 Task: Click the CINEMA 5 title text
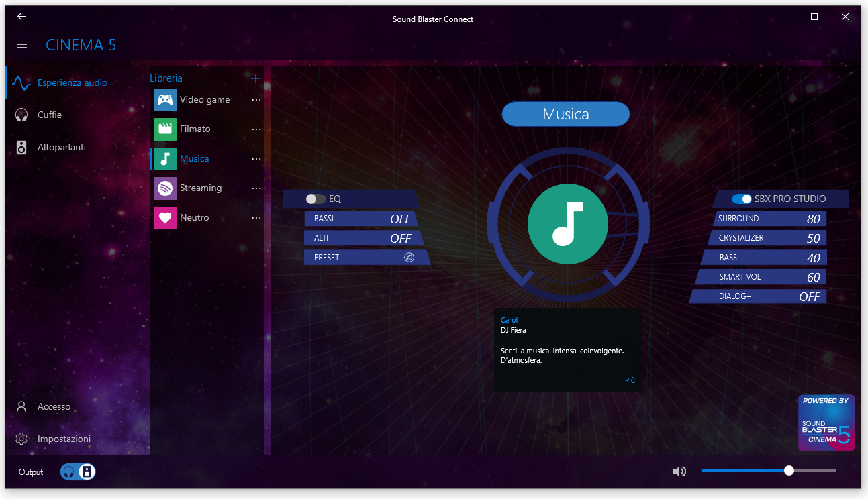click(x=81, y=45)
